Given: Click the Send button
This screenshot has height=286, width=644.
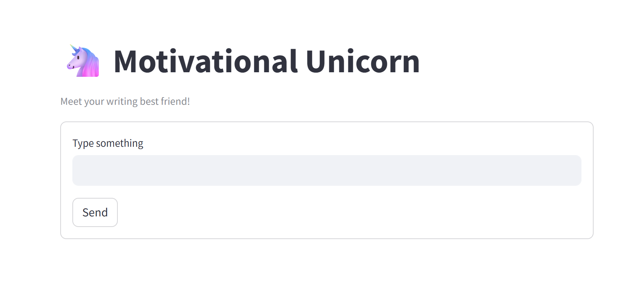Looking at the screenshot, I should 95,213.
